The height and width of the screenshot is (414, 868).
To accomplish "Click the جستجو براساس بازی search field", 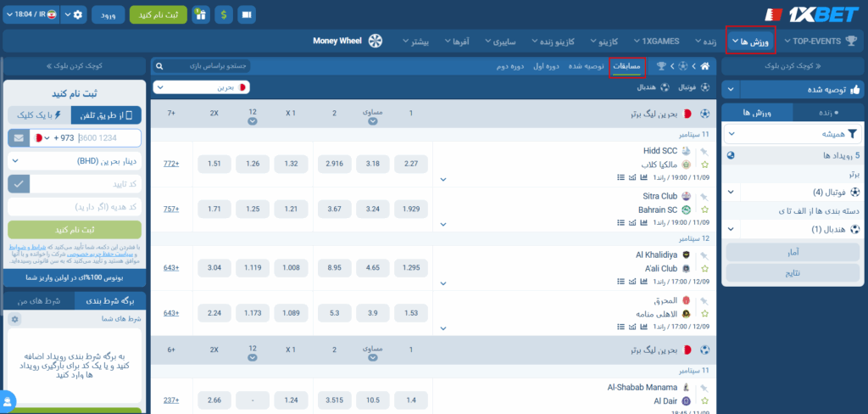I will click(202, 66).
